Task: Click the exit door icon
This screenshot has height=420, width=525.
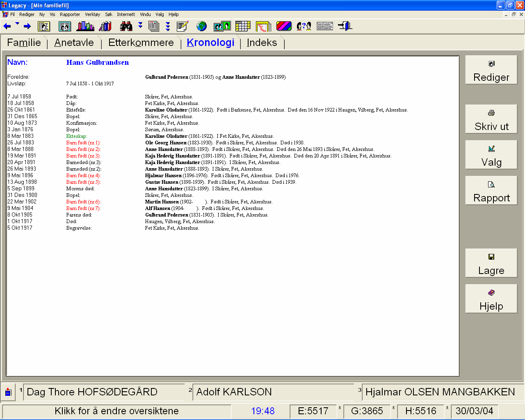Action: pyautogui.click(x=345, y=27)
